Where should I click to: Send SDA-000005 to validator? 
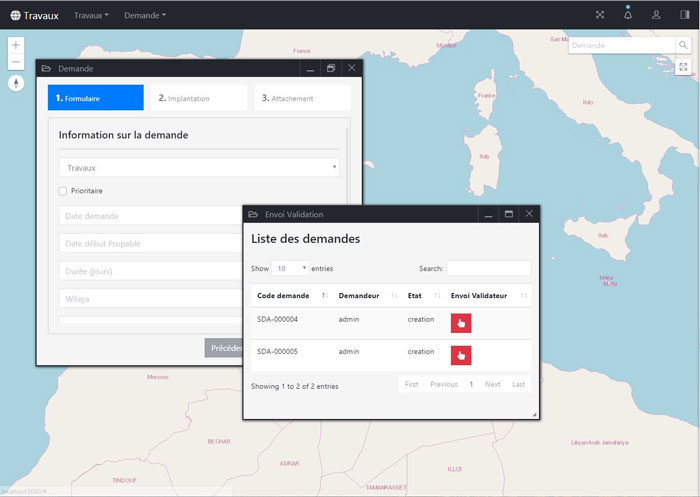point(461,355)
